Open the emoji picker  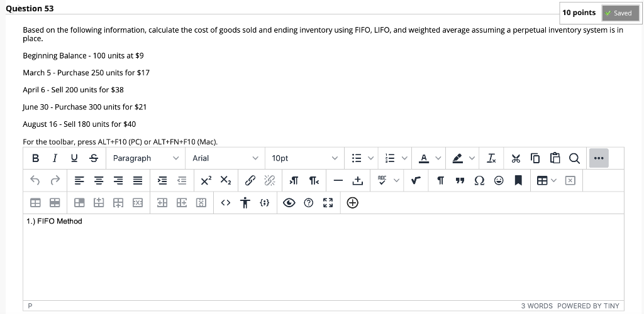[499, 180]
